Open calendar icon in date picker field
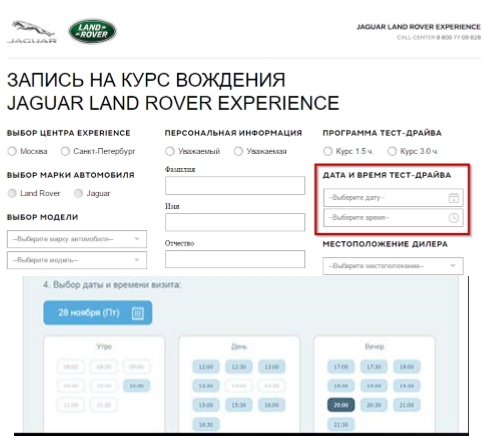Screen dimensions: 484x440 (453, 198)
